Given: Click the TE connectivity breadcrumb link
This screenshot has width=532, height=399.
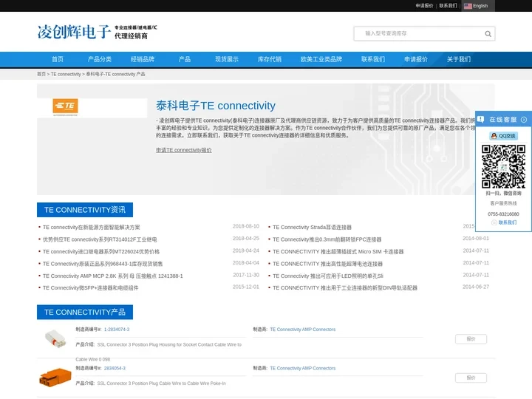Looking at the screenshot, I should 66,74.
